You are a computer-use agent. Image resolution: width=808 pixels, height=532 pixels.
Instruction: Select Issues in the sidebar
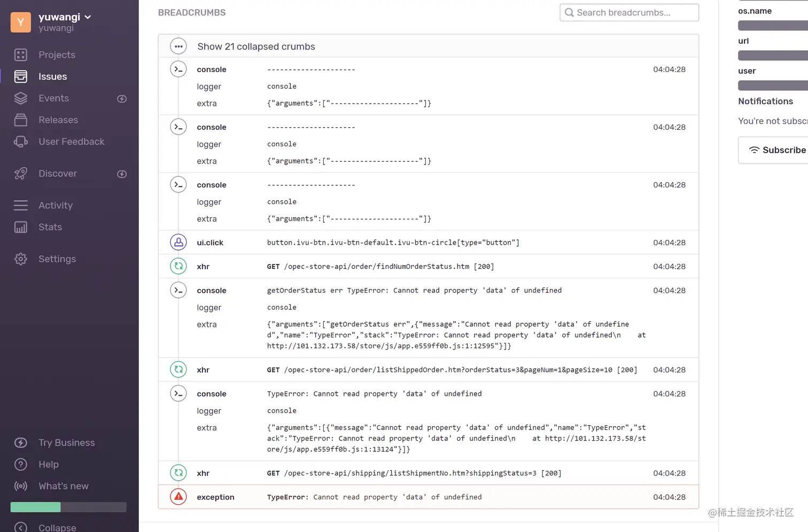point(52,76)
